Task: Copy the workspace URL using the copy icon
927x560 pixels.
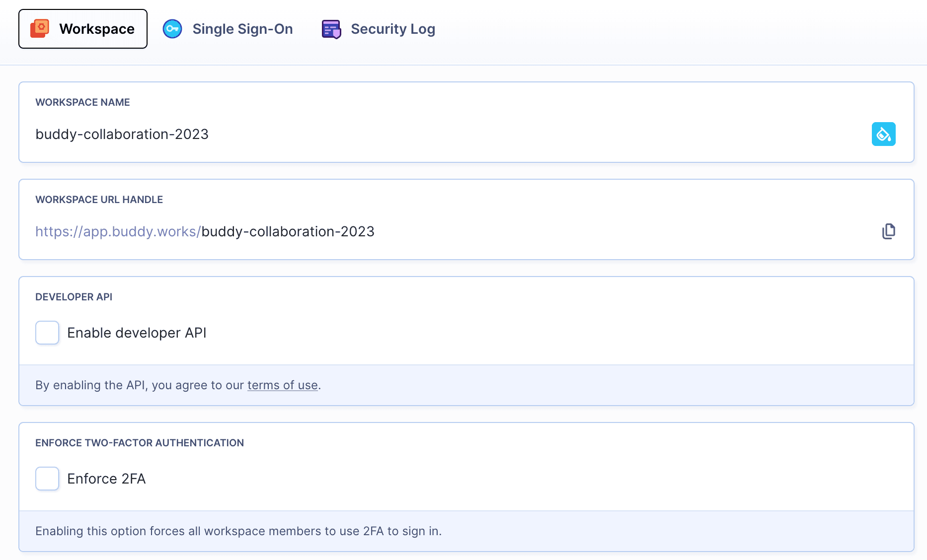Action: 889,231
